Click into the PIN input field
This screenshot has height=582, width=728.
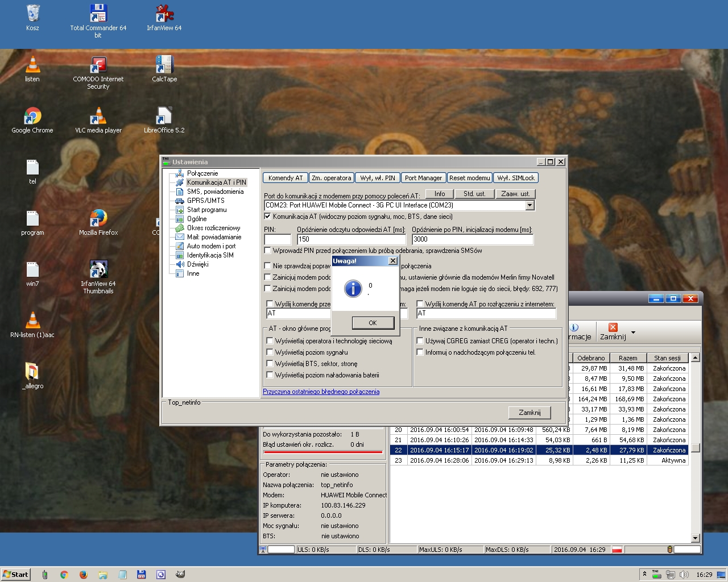[x=278, y=239]
